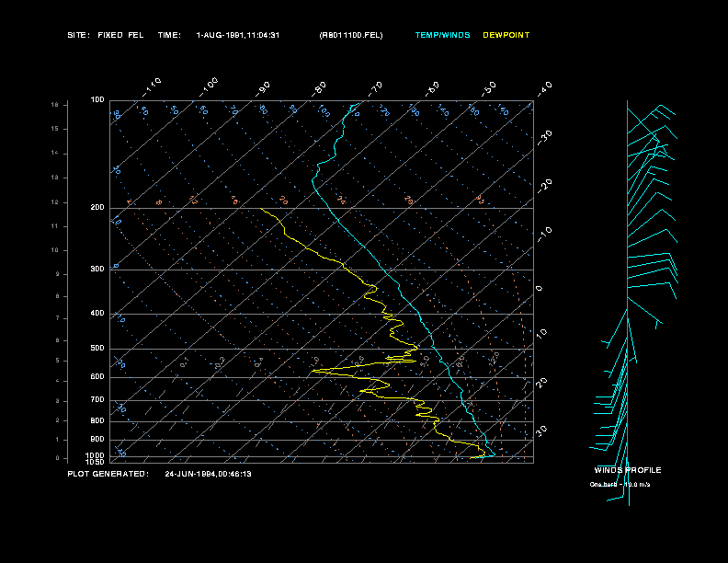Click the One barb = 10.0 m/s note

pos(620,485)
